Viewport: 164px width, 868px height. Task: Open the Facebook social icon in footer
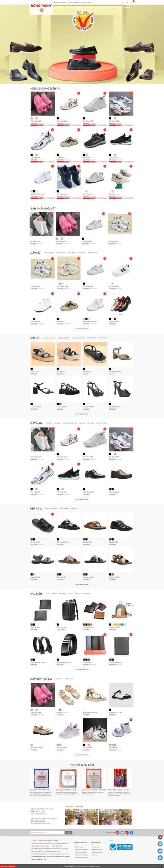point(131,832)
